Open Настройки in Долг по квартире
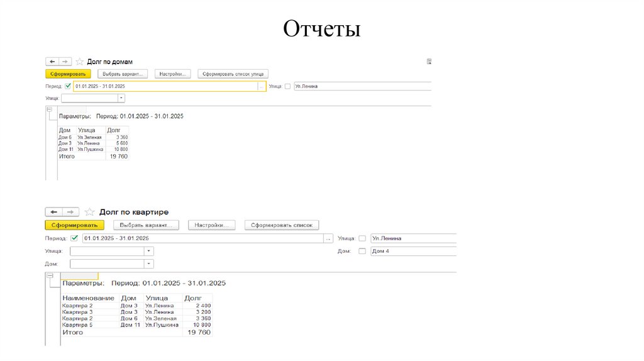This screenshot has width=644, height=361. [211, 225]
